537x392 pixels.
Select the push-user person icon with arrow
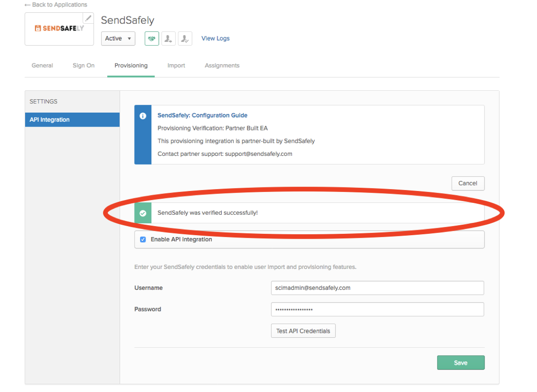click(x=168, y=38)
